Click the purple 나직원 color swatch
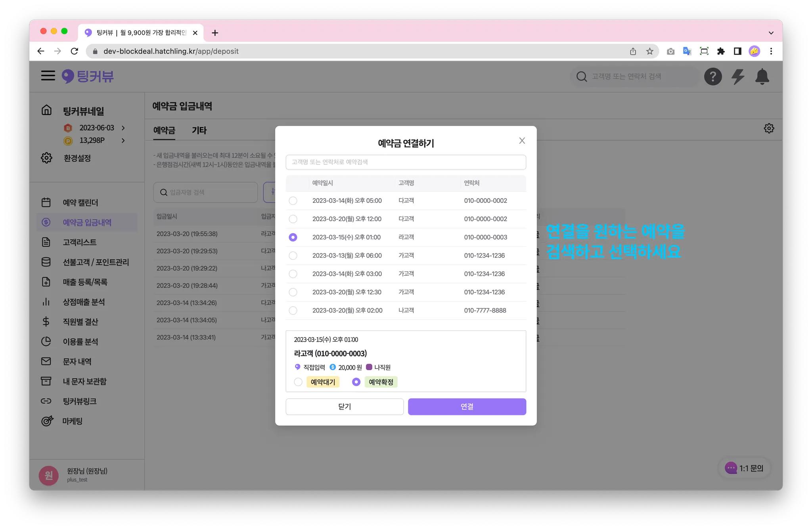 (369, 367)
